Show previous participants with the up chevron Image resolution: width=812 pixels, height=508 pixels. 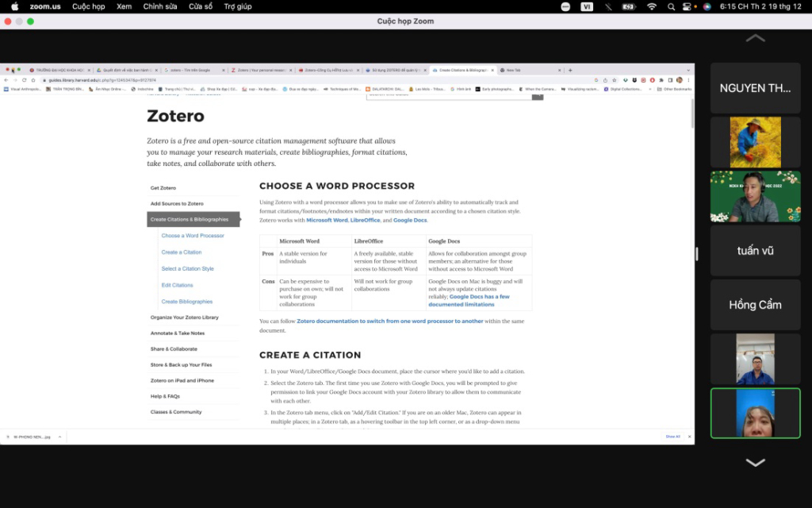coord(755,38)
